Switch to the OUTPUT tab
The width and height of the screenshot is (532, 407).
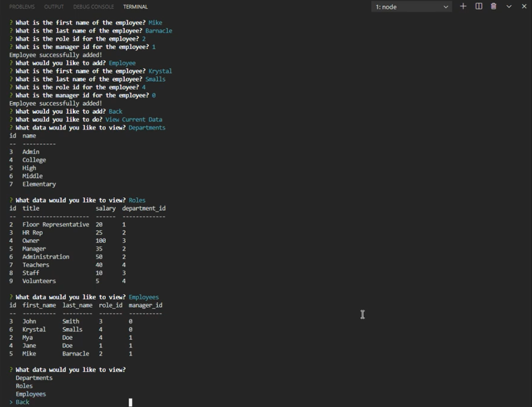click(x=54, y=7)
